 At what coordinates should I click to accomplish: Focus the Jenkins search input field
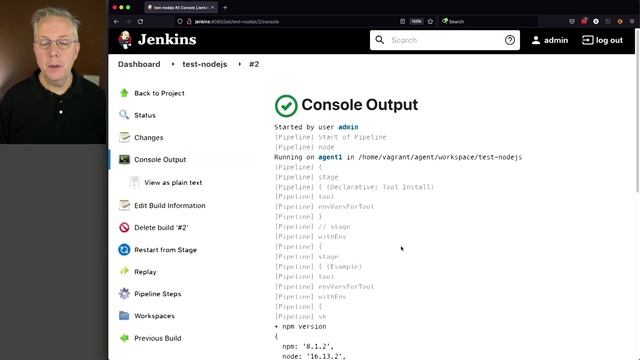point(444,40)
